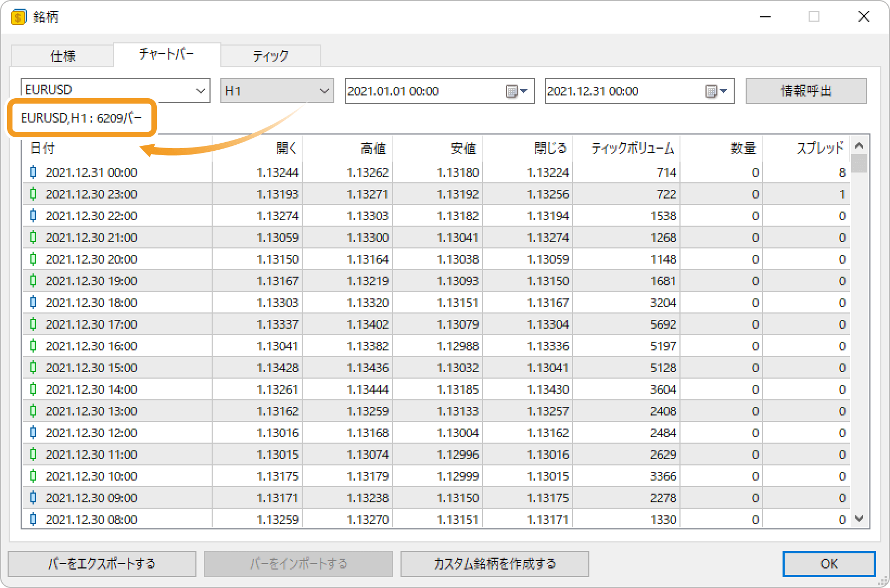Select tick volume 3204
Image resolution: width=890 pixels, height=588 pixels.
(x=663, y=303)
